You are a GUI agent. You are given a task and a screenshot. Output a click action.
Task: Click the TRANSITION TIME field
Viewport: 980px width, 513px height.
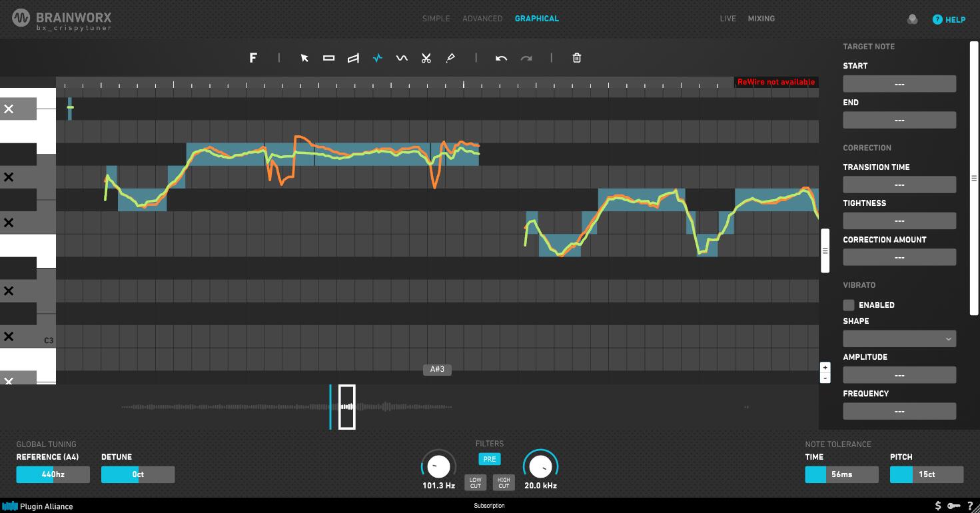899,185
